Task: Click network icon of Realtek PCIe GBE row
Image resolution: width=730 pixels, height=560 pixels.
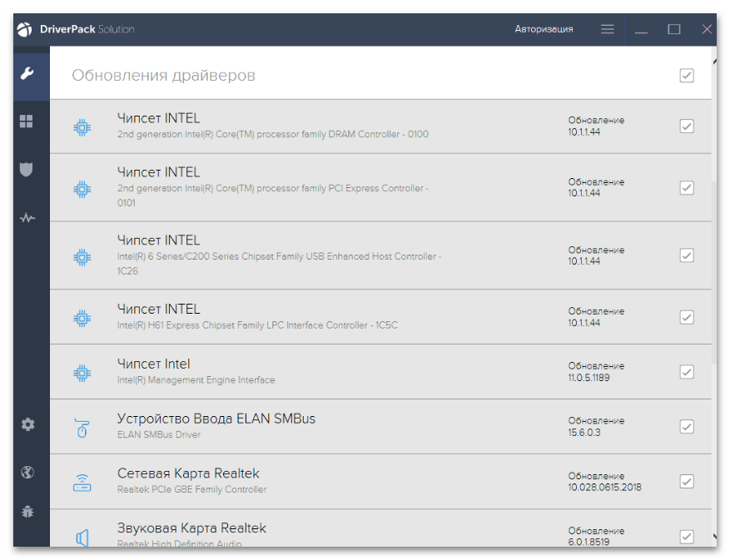Action: click(x=82, y=483)
